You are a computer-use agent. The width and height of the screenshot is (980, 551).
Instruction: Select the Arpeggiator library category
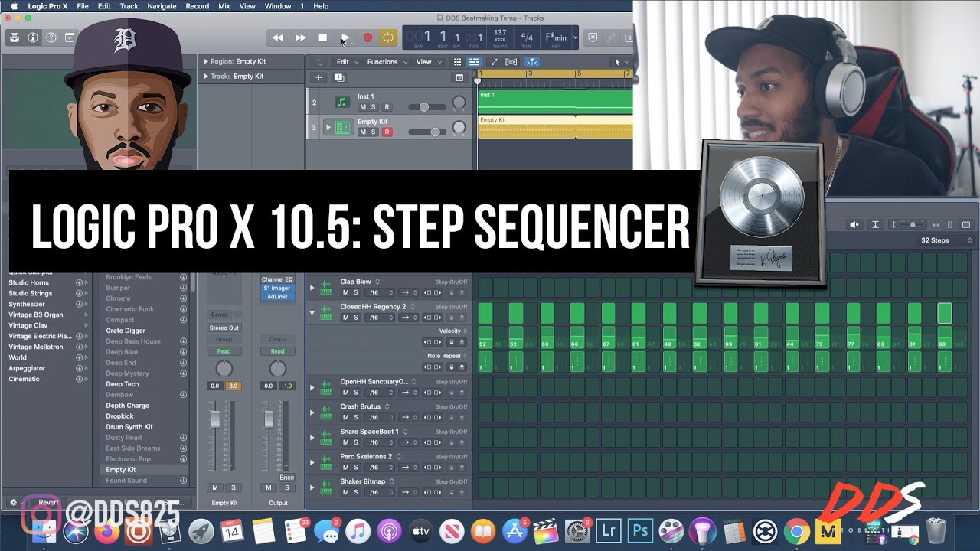click(27, 368)
